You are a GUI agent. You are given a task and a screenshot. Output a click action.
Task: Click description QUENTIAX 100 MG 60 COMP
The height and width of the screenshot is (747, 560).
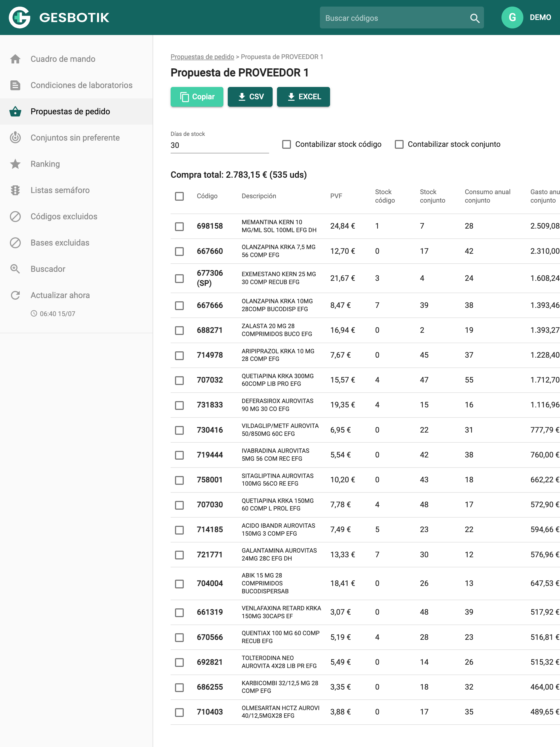(x=280, y=637)
